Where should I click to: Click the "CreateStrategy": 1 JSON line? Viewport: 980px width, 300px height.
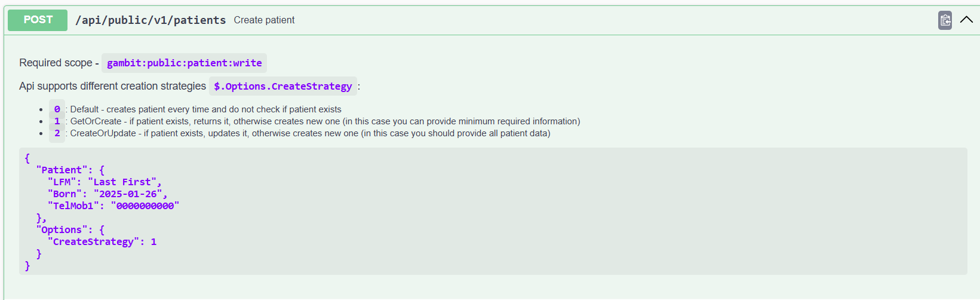tap(102, 242)
